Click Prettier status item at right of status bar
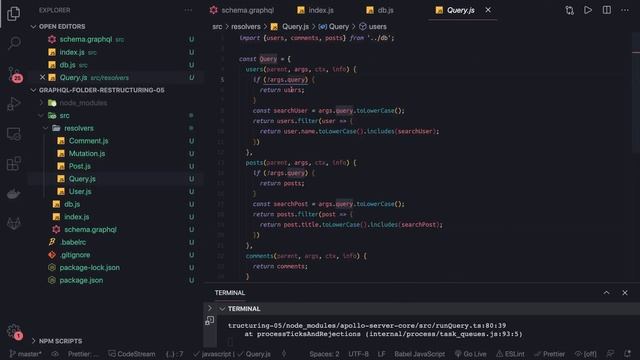Screen dimensions: 640x360 click(549, 354)
